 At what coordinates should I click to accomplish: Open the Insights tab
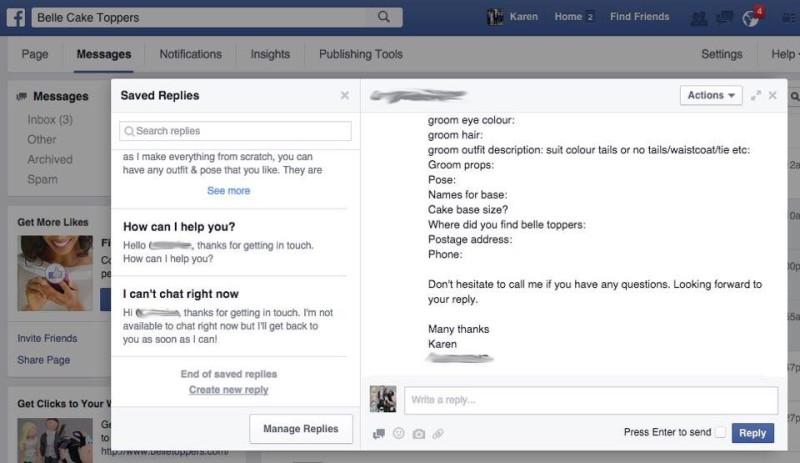point(270,54)
